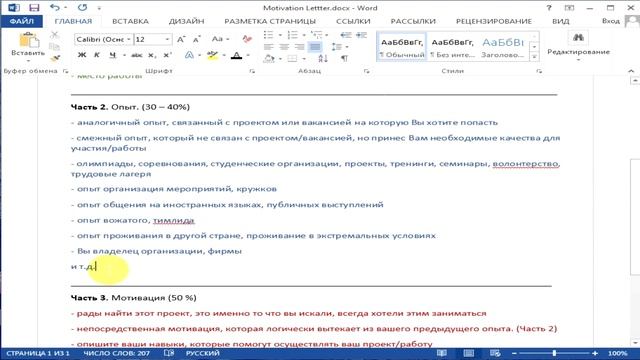Align text left
This screenshot has width=640, height=360.
click(269, 47)
